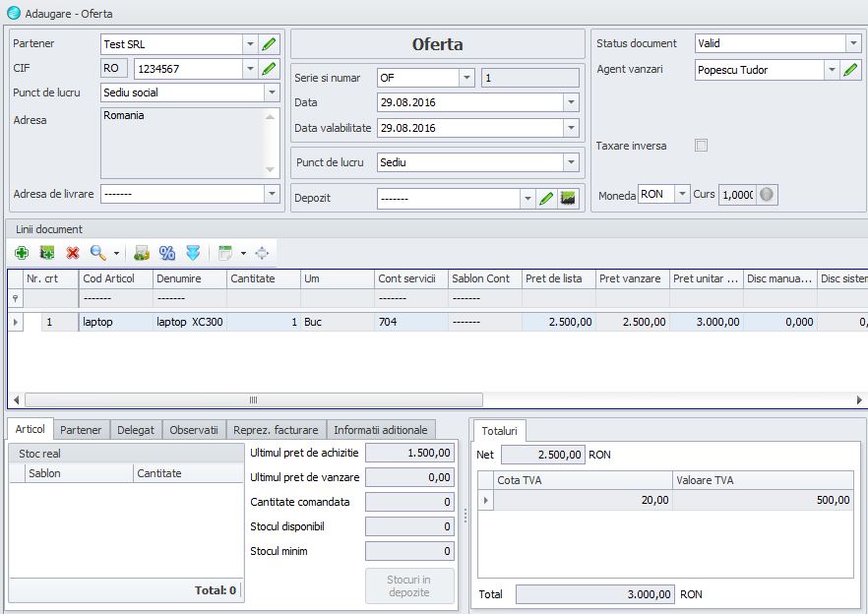Click the horizontal scrollbar thumb under the grid

[254, 399]
